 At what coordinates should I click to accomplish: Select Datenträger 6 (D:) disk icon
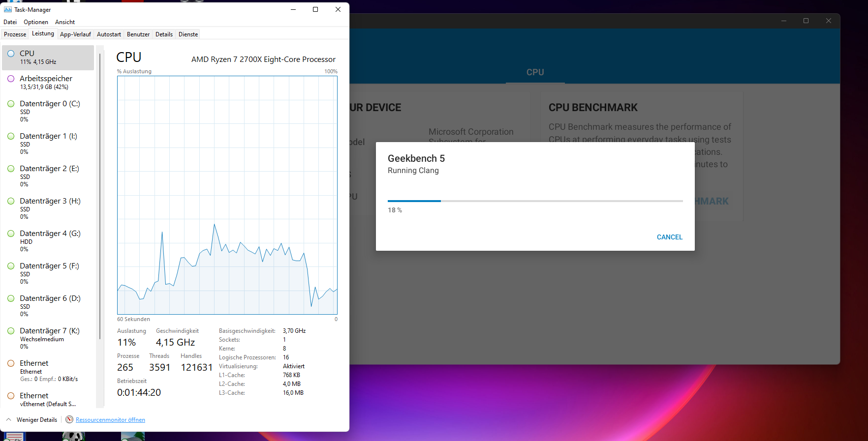11,298
